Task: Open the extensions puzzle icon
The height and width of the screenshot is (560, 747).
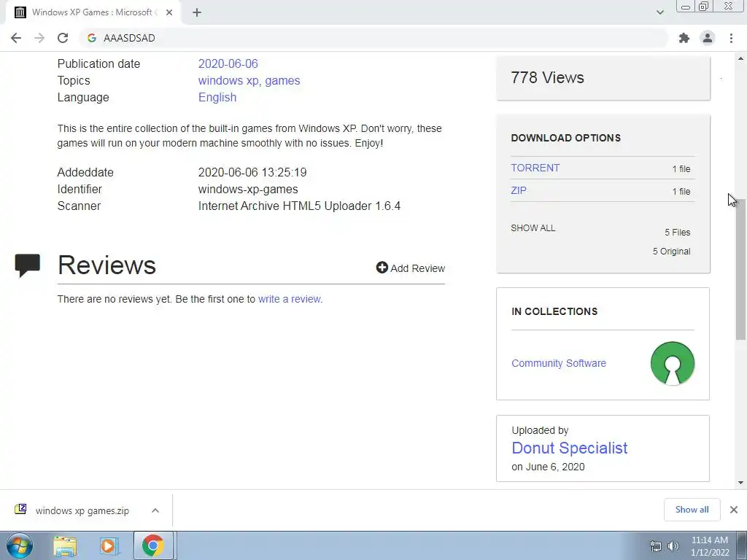Action: [684, 38]
